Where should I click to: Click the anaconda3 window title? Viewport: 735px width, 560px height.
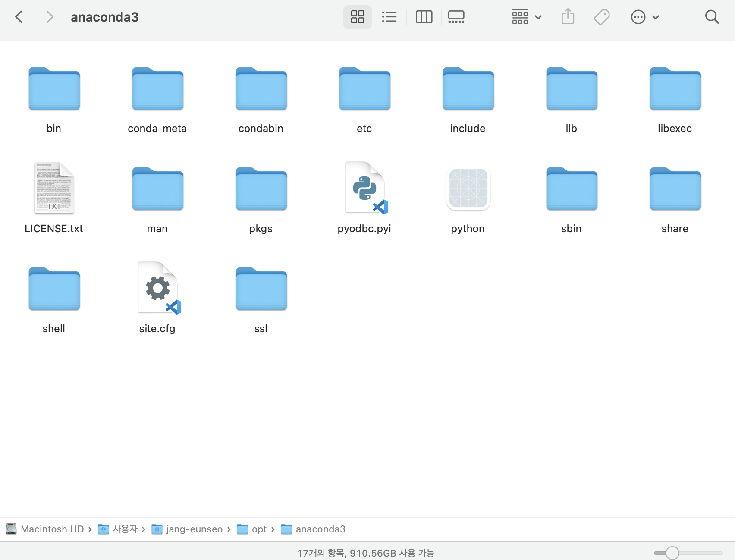[105, 17]
